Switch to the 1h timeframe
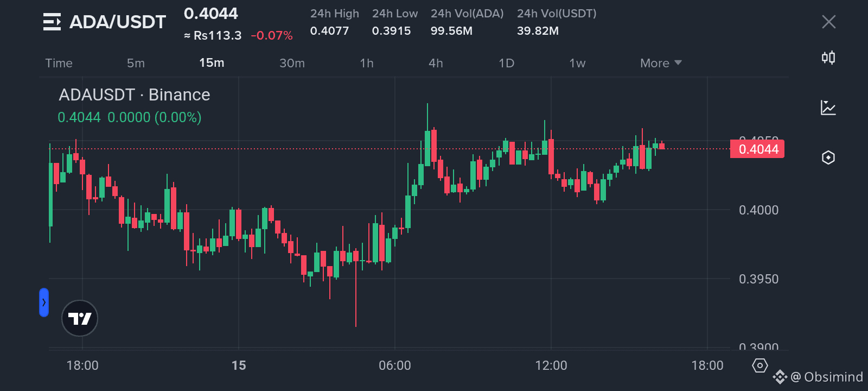 [x=367, y=63]
